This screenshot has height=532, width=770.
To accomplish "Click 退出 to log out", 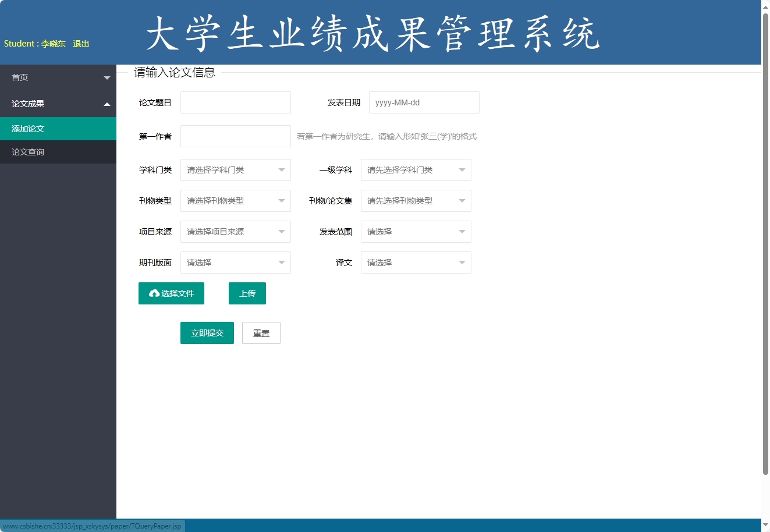I will click(x=80, y=44).
